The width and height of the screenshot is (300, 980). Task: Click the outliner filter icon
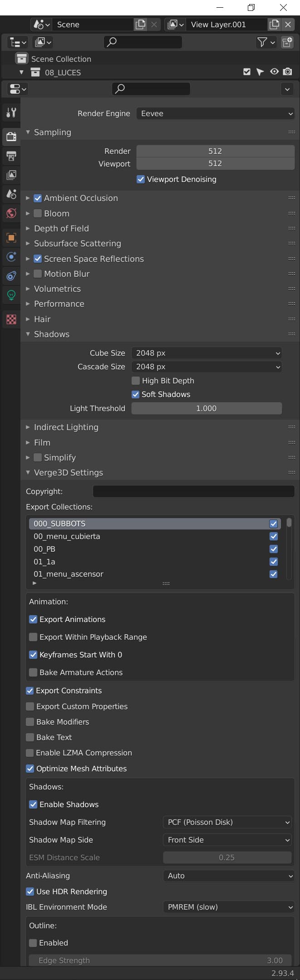click(266, 42)
